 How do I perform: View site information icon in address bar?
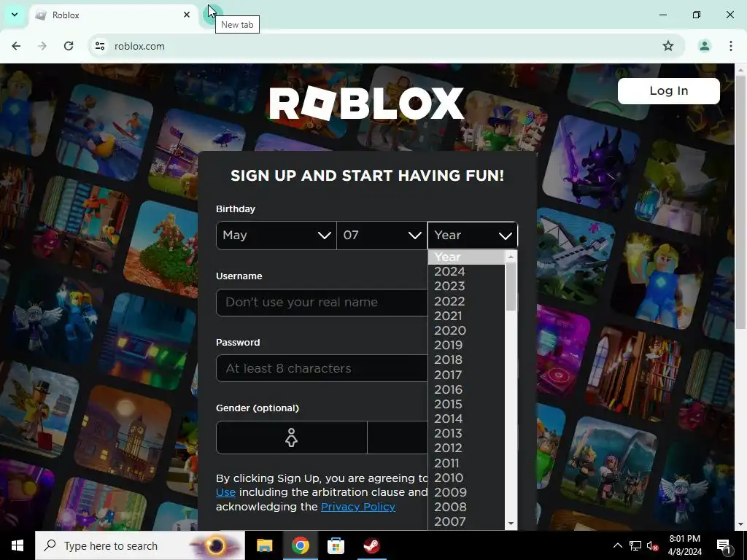[100, 46]
